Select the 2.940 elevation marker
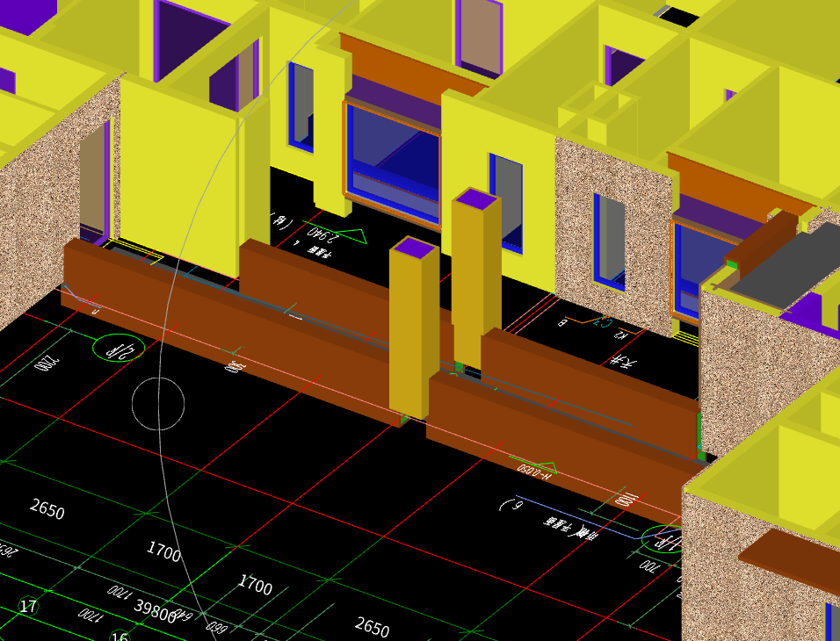Screen dimensions: 840x641 coord(336,234)
